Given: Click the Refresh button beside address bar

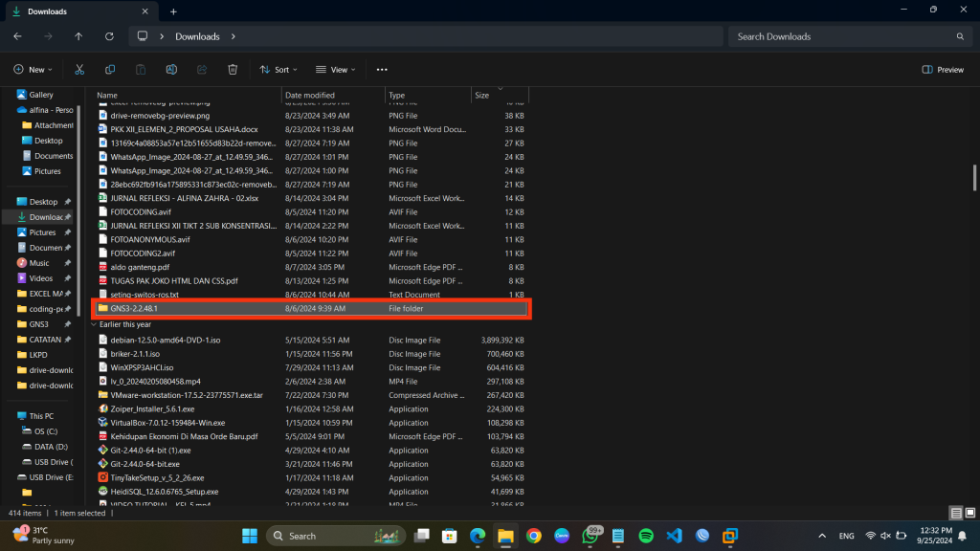Looking at the screenshot, I should [x=109, y=36].
